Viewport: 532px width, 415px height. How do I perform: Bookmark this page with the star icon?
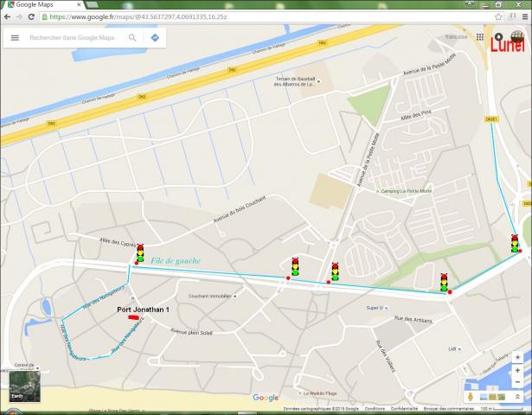pyautogui.click(x=498, y=16)
